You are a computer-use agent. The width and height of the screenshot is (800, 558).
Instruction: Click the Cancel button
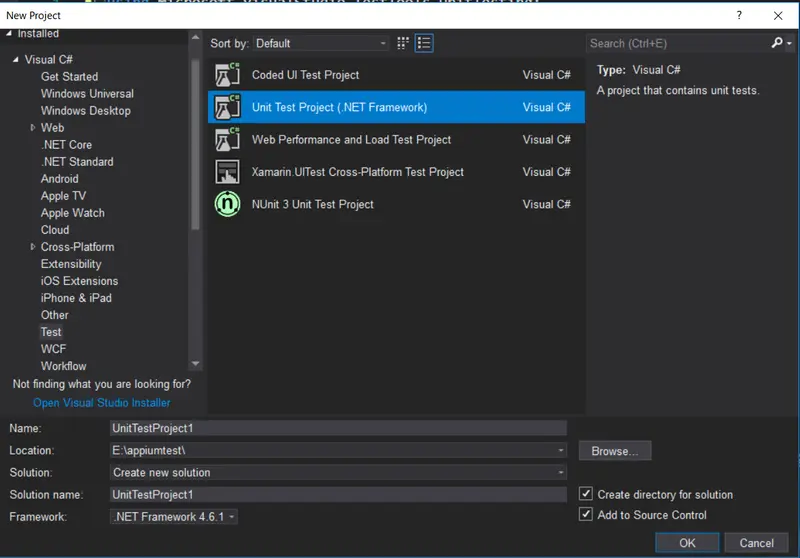(756, 543)
